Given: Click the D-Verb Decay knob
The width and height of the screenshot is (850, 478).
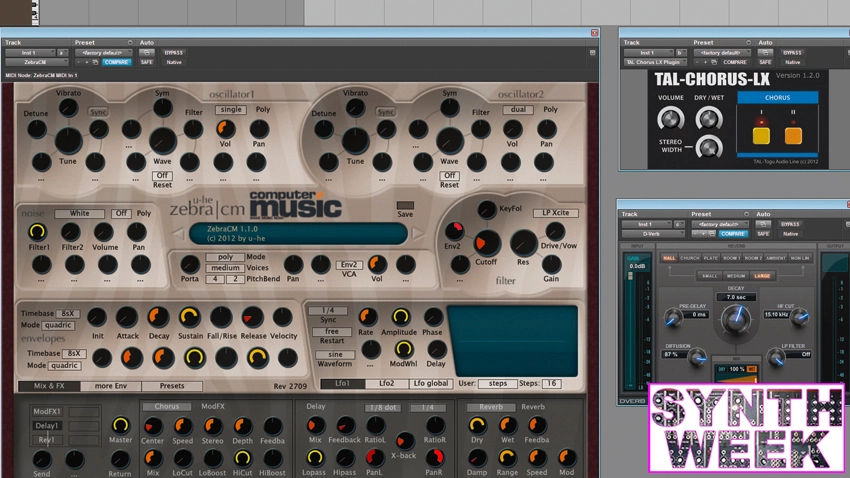Looking at the screenshot, I should click(x=736, y=318).
